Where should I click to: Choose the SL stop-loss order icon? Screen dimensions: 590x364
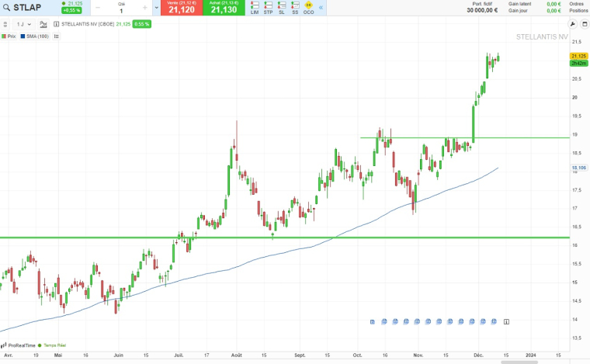pyautogui.click(x=282, y=7)
